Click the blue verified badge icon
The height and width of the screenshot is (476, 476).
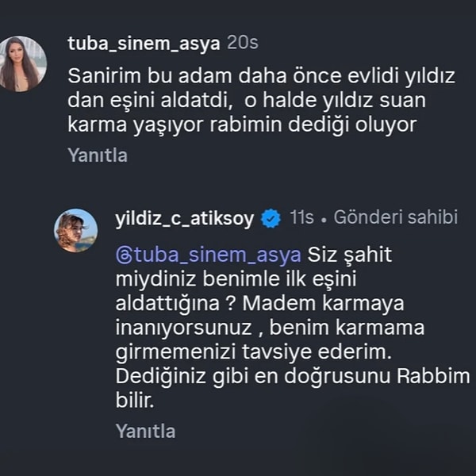pos(271,219)
